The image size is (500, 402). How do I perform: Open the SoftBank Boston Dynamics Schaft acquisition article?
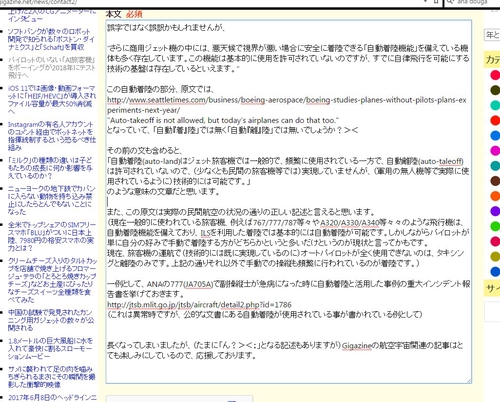(52, 39)
